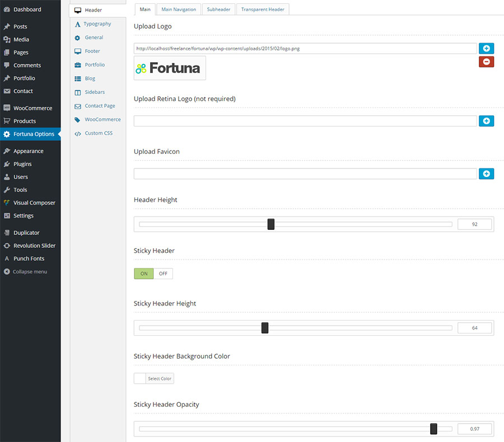Switch to the Transparent Header tab
The width and height of the screenshot is (504, 442).
(x=263, y=9)
